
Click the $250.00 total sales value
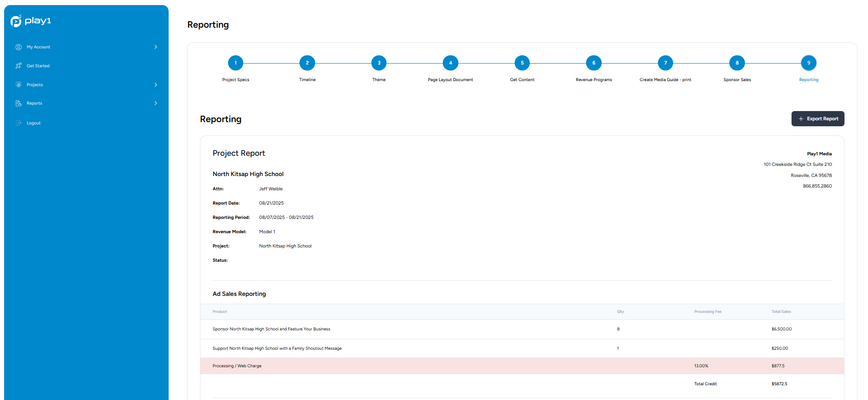pyautogui.click(x=780, y=348)
